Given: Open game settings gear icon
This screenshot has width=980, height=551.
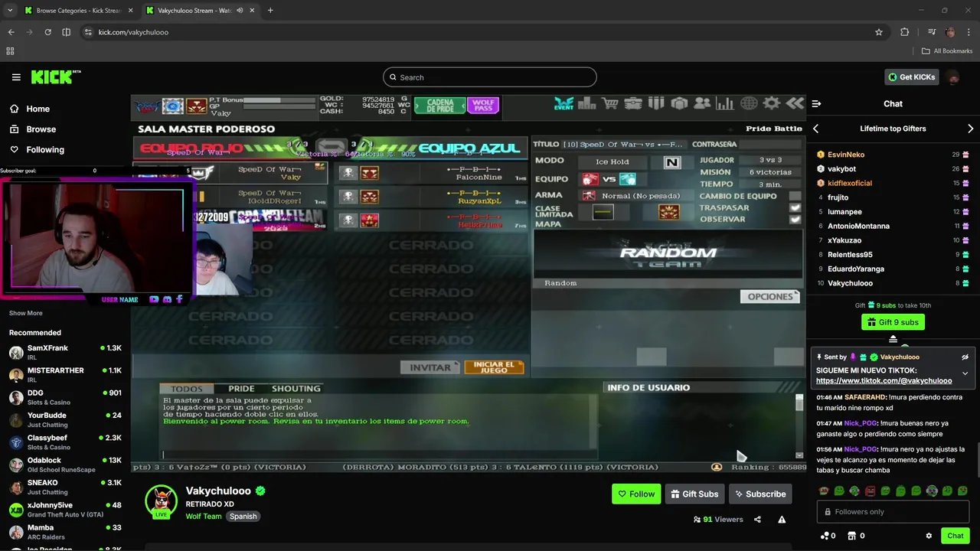Looking at the screenshot, I should (772, 103).
